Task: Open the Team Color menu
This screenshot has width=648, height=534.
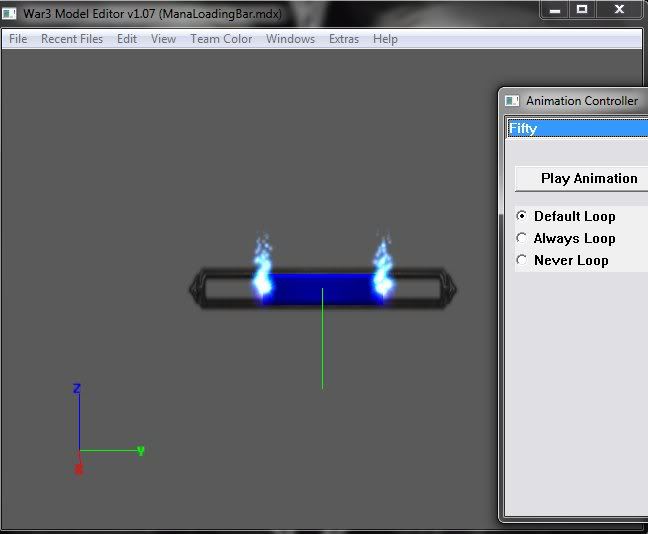Action: tap(221, 39)
